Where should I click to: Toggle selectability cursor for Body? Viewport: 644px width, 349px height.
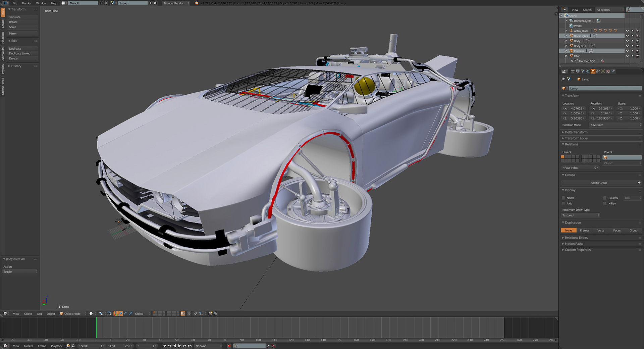click(x=632, y=41)
